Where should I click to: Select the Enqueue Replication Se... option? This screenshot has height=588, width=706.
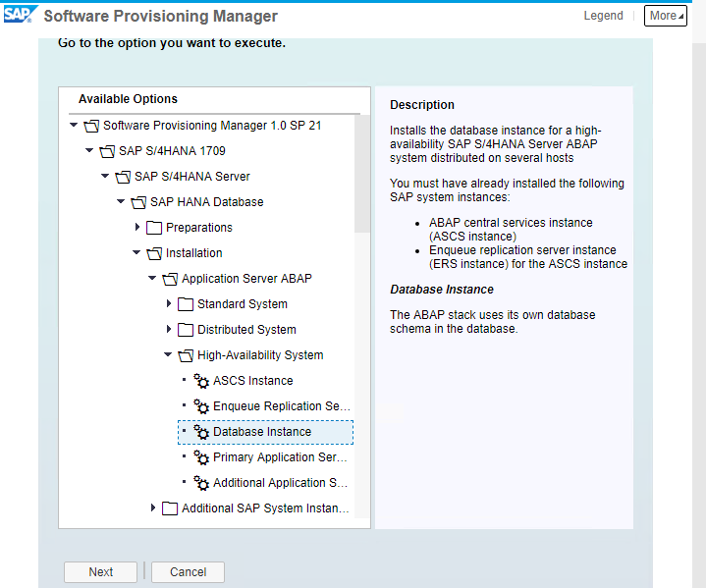coord(282,406)
